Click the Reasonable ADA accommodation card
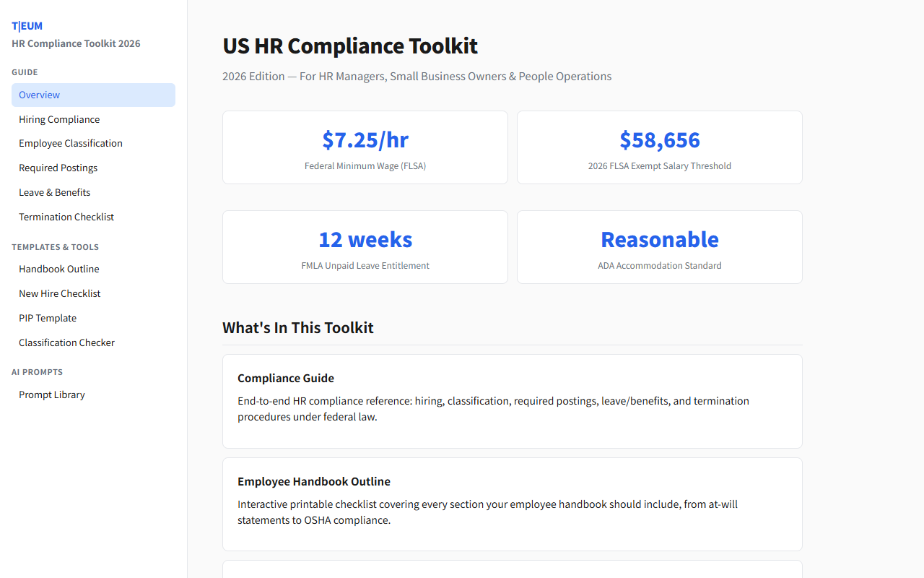 (659, 247)
